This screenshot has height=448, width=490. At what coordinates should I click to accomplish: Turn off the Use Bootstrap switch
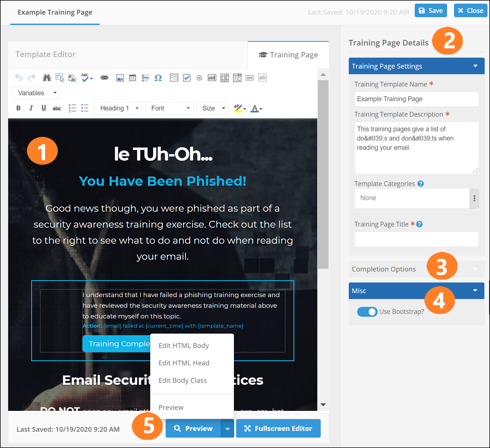[367, 312]
